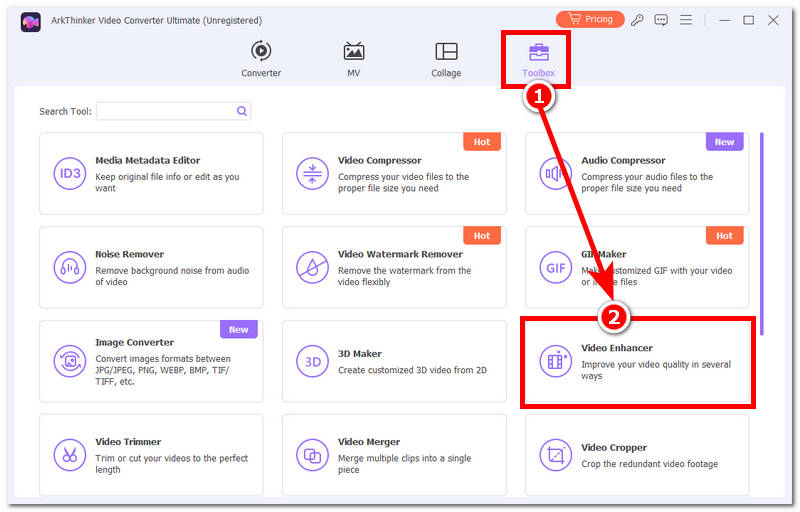Click the toolbox vertical scrollbar
The height and width of the screenshot is (512, 800).
click(762, 234)
